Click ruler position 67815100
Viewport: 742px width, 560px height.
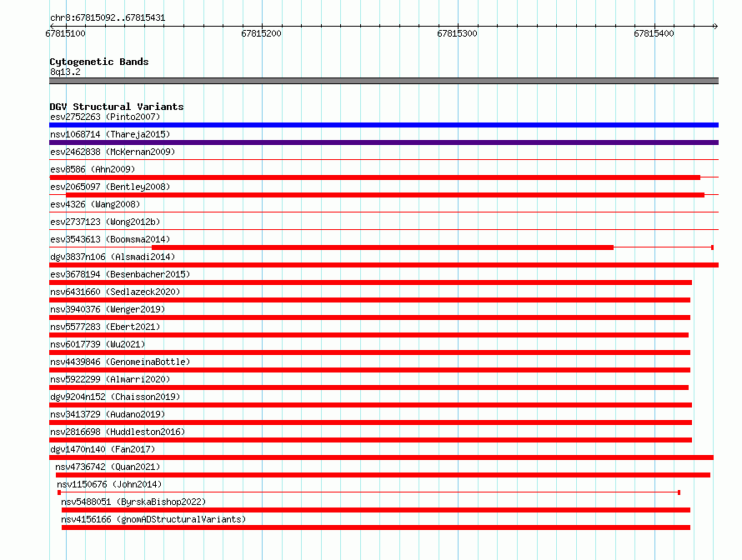[x=65, y=33]
